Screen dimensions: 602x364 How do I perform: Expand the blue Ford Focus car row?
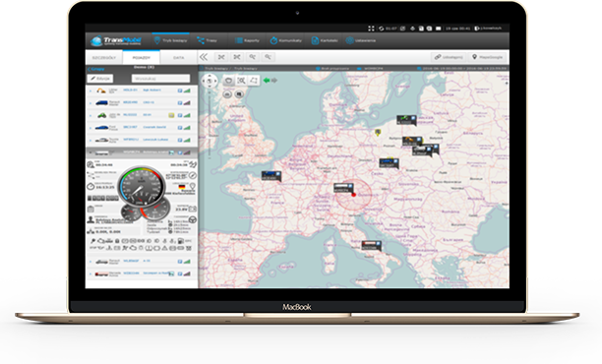click(x=90, y=128)
